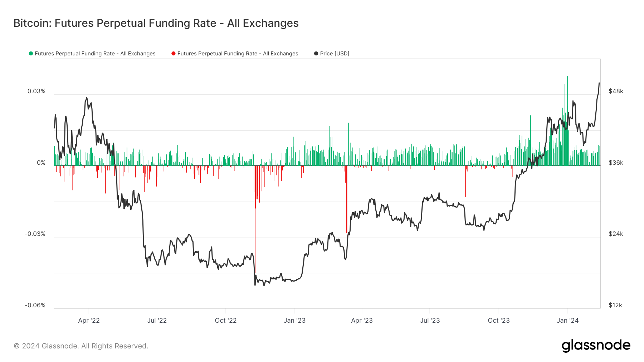Click the Apr '23 x-axis label
The height and width of the screenshot is (362, 644).
tap(362, 321)
